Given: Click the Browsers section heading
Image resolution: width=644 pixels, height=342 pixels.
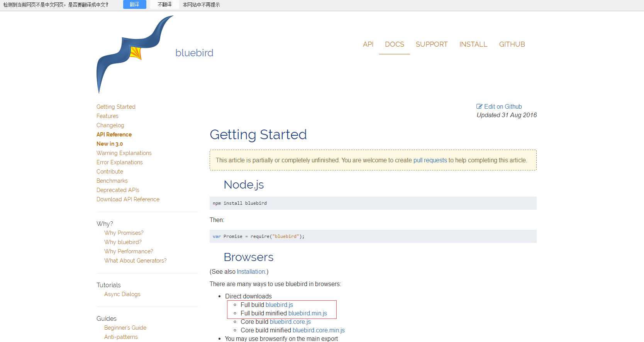Looking at the screenshot, I should [x=249, y=257].
